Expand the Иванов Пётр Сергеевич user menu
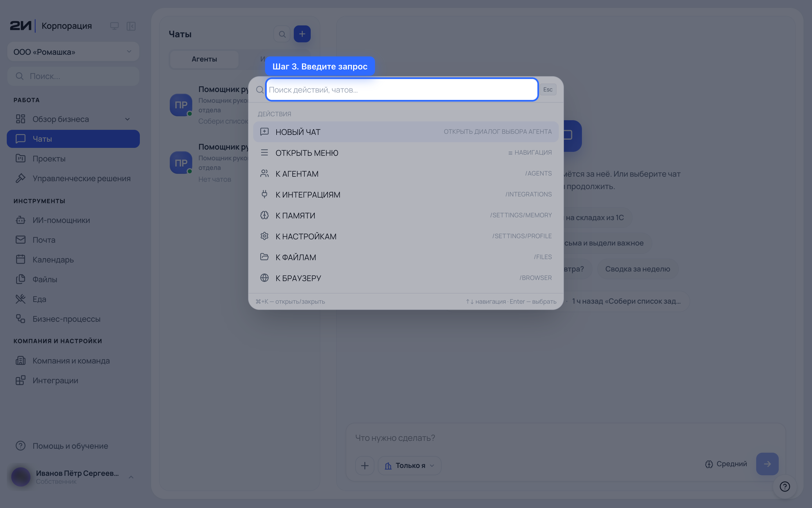Image resolution: width=812 pixels, height=508 pixels. (x=73, y=477)
